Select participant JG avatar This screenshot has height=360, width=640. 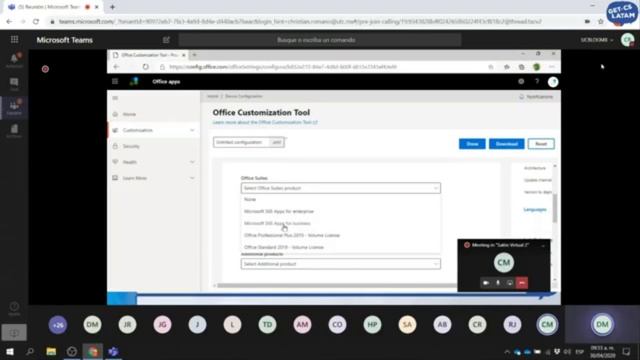point(162,325)
